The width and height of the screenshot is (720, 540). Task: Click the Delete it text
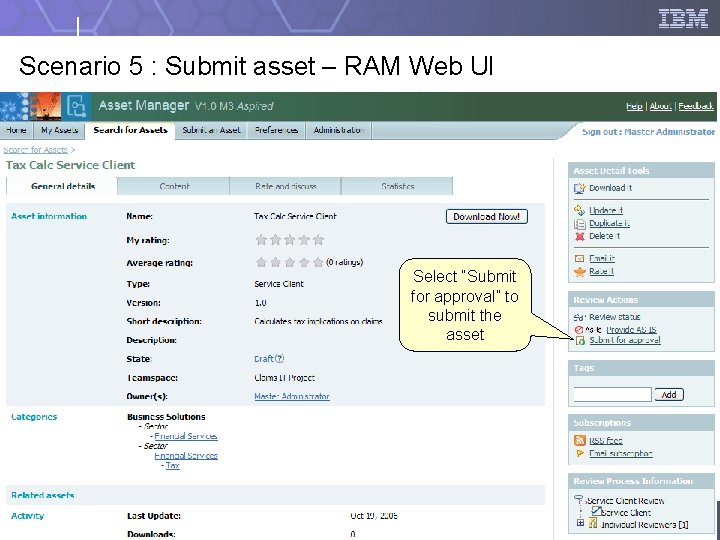pyautogui.click(x=605, y=236)
